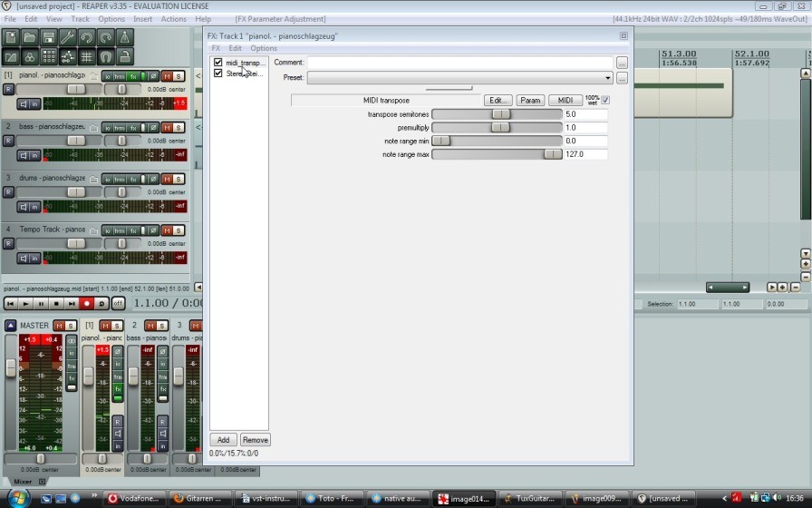Viewport: 812px width, 508px height.
Task: Click the Edit... button for MIDI transpose
Action: (498, 100)
